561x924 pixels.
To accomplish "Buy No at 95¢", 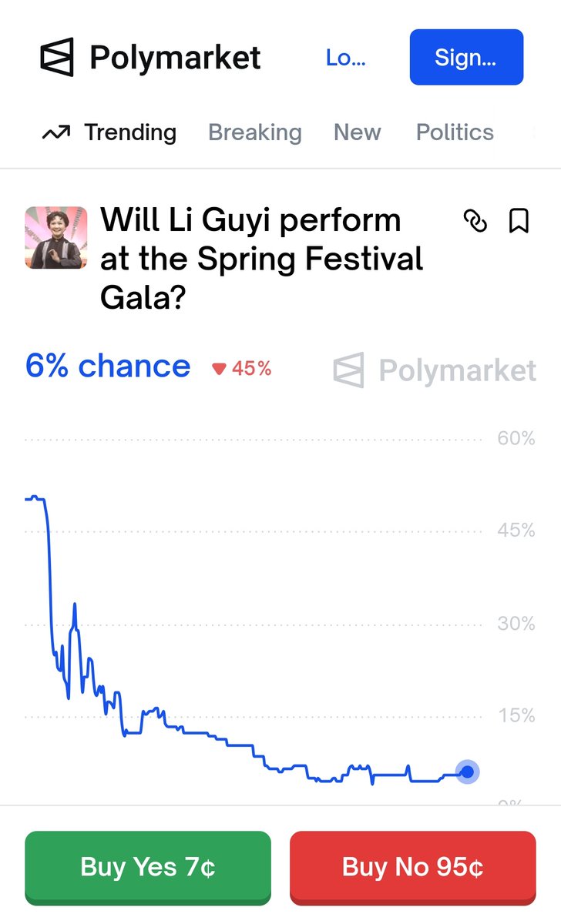I will pyautogui.click(x=412, y=867).
